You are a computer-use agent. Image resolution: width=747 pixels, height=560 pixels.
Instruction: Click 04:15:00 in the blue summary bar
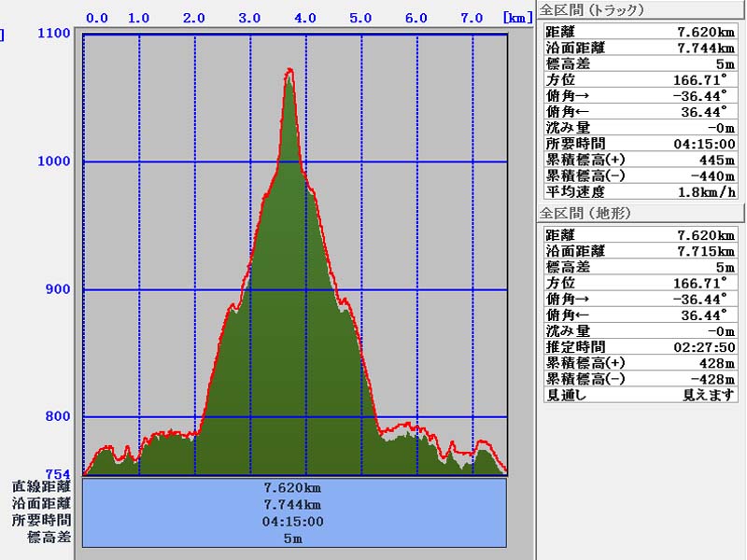click(x=294, y=522)
